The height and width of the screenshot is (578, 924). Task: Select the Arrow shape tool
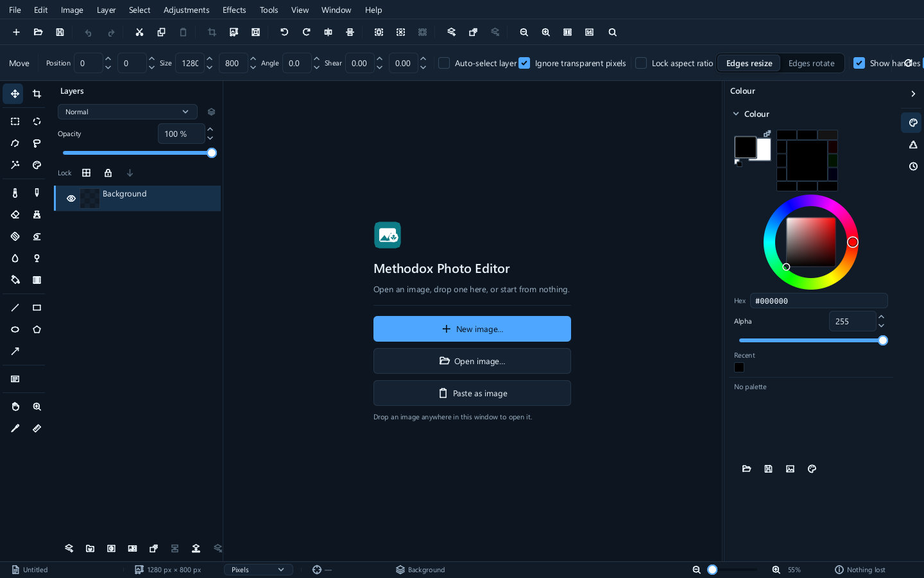tap(15, 351)
